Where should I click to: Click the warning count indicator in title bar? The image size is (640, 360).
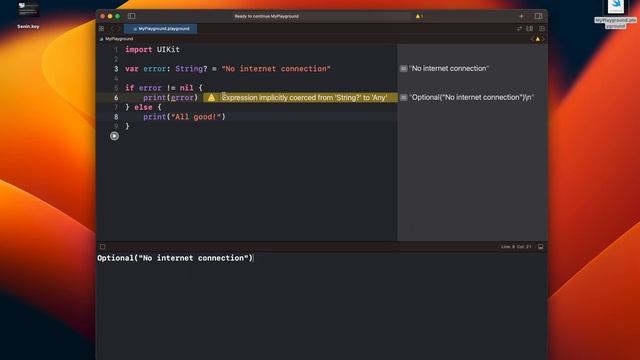coord(419,16)
